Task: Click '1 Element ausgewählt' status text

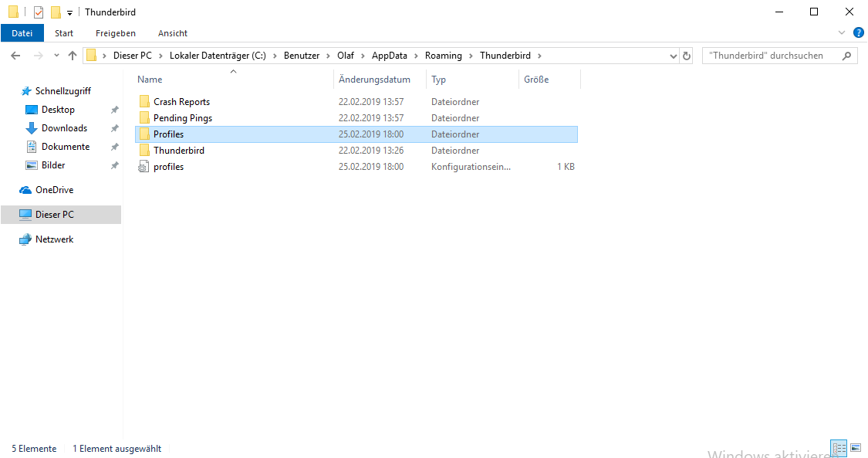Action: (x=117, y=449)
